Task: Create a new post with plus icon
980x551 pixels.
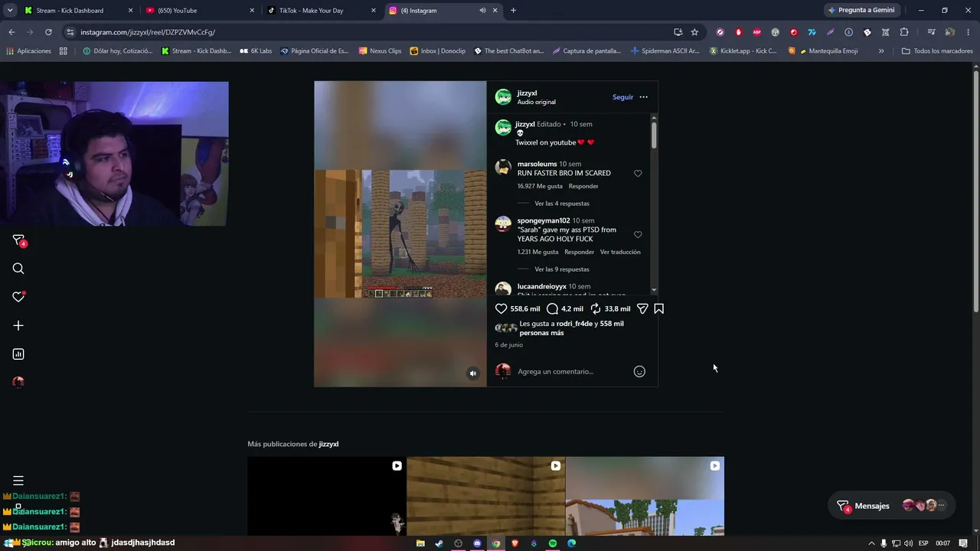Action: tap(18, 325)
